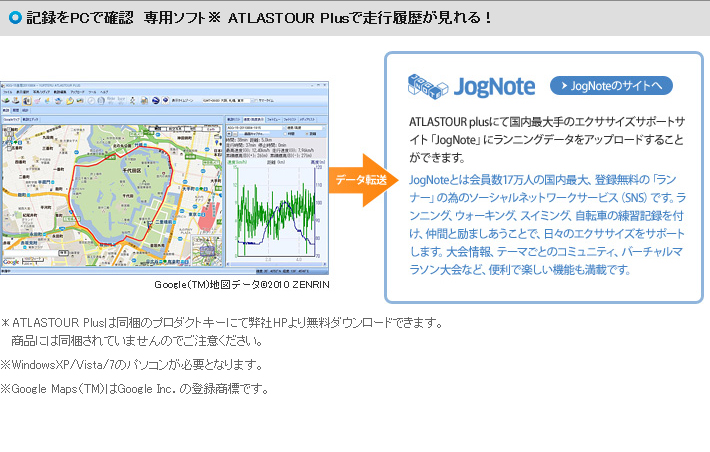The width and height of the screenshot is (710, 452).
Task: Click the 千代田区 label on the map
Action: pyautogui.click(x=132, y=170)
